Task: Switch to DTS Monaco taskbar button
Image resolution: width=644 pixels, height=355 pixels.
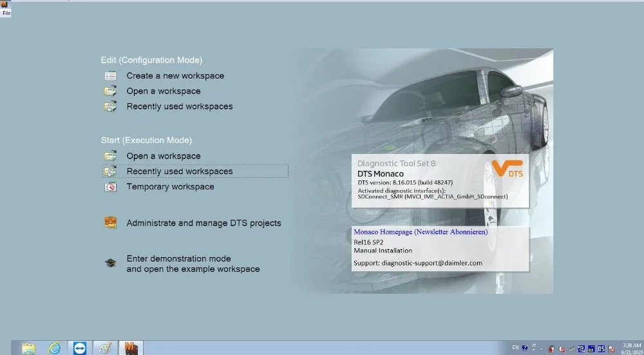Action: point(131,348)
